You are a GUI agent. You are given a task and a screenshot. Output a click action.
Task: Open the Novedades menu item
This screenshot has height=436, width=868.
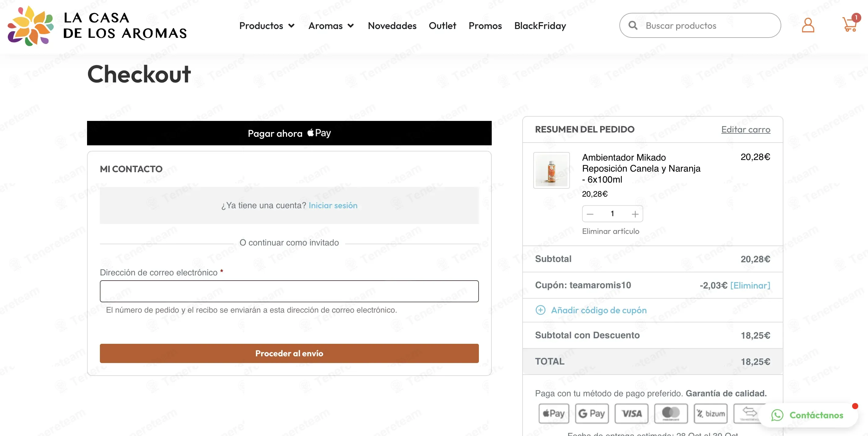[x=392, y=26]
